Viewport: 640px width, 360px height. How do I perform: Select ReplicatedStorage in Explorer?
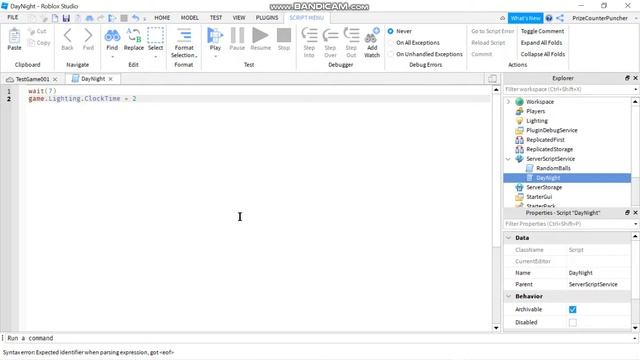[x=549, y=149]
